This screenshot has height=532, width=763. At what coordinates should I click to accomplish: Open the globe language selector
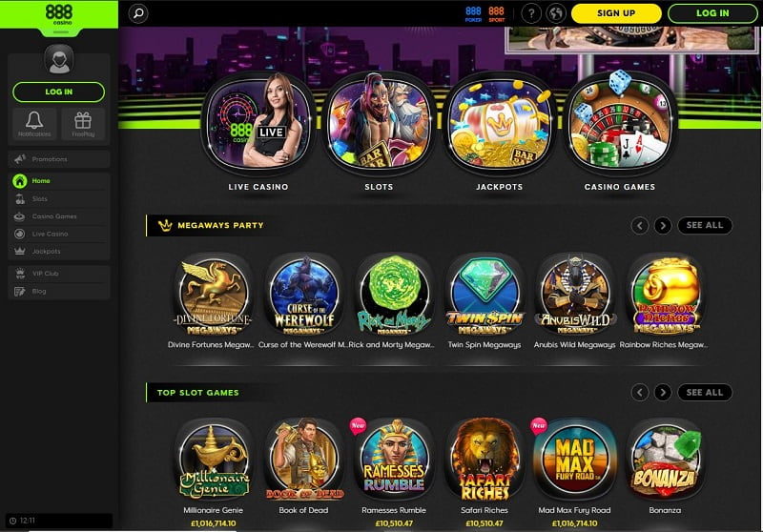(x=556, y=13)
